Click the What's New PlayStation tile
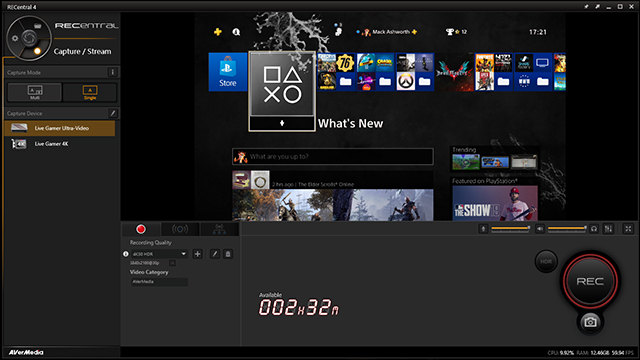Screen dimensions: 640x360 point(282,91)
